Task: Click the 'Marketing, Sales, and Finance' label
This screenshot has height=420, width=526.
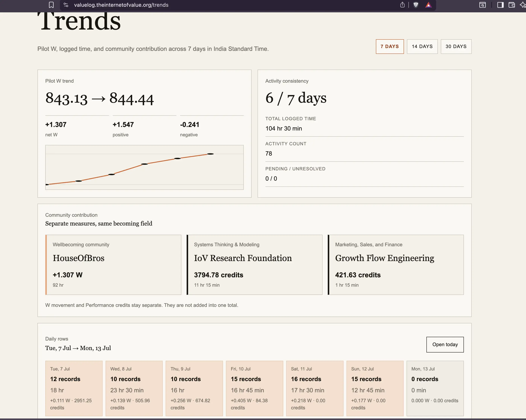Action: [x=369, y=244]
